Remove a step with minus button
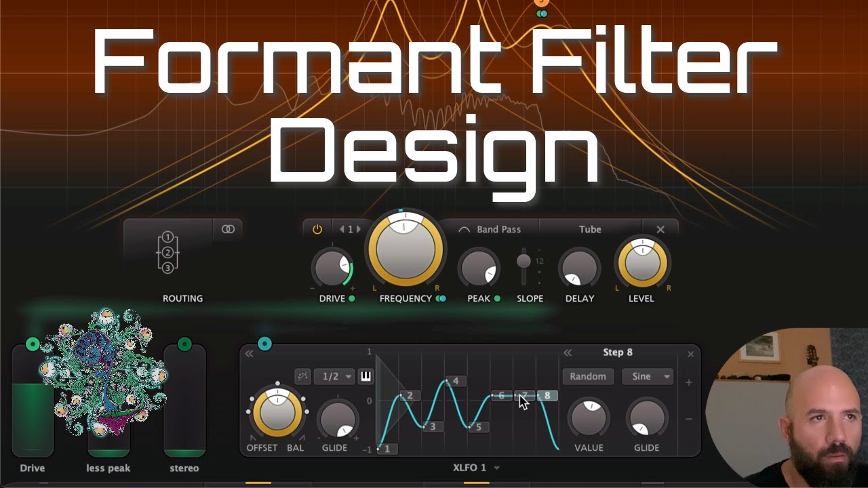 coord(689,420)
